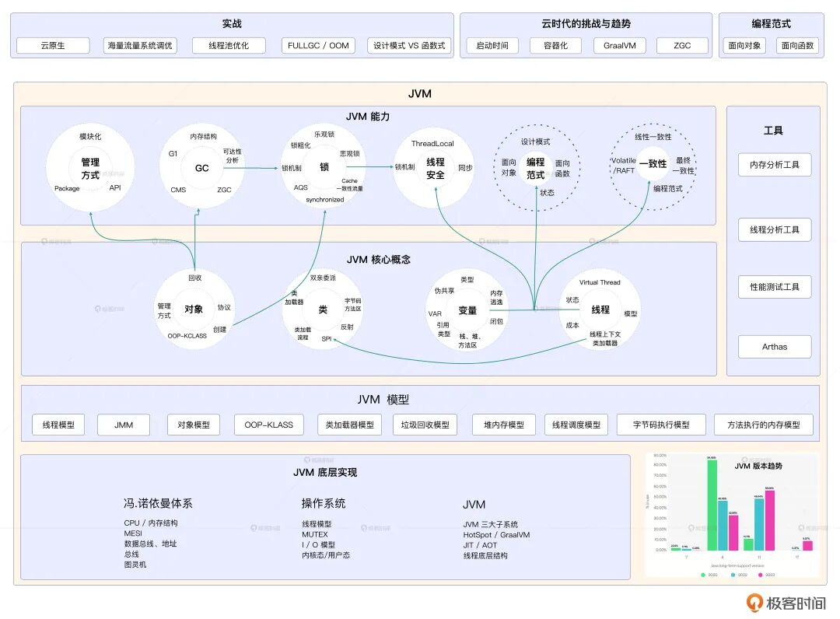Select the 一致性 dashed circle center

pos(653,164)
